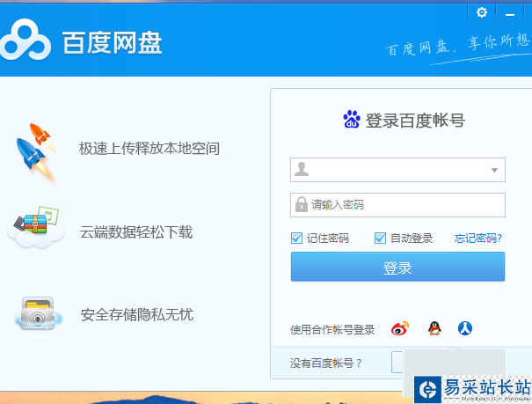The image size is (532, 404).
Task: Click the Baidu Netdisk cloud logo
Action: tap(26, 40)
